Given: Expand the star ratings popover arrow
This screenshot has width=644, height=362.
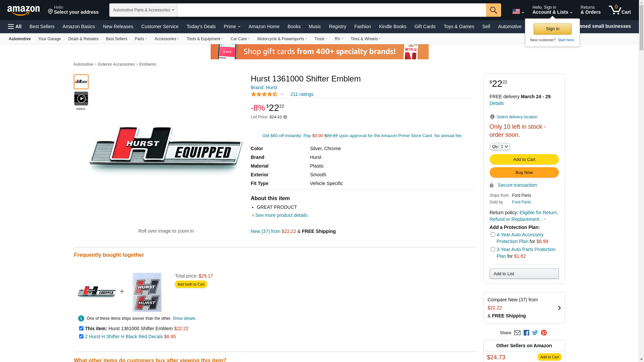Looking at the screenshot, I should pos(282,95).
